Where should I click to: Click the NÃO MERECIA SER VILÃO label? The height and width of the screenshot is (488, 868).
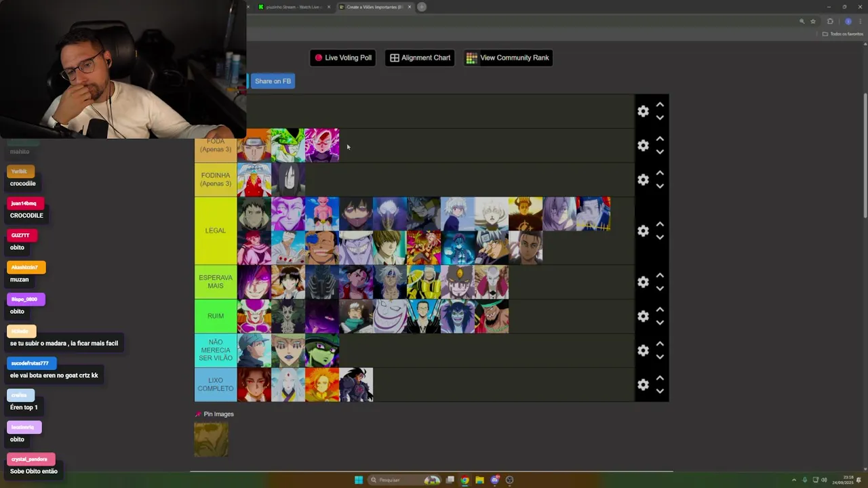(216, 350)
